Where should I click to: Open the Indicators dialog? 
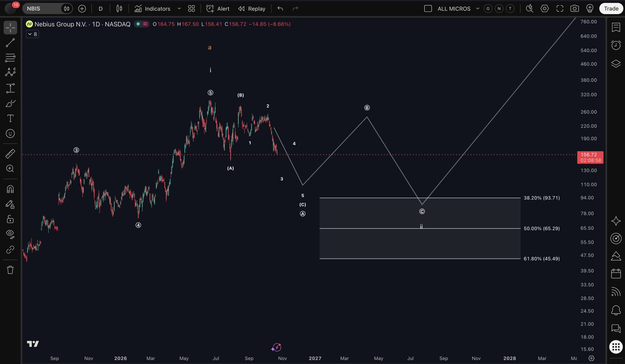pos(152,8)
